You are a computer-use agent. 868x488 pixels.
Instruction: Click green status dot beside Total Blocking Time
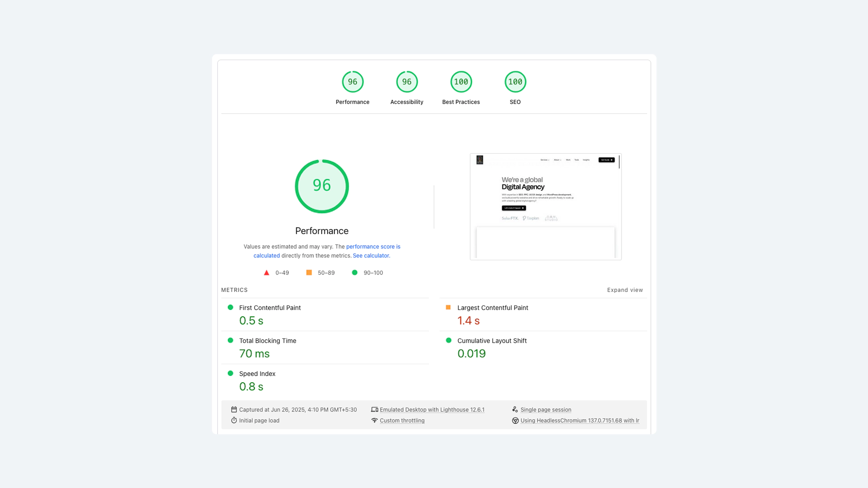click(231, 340)
